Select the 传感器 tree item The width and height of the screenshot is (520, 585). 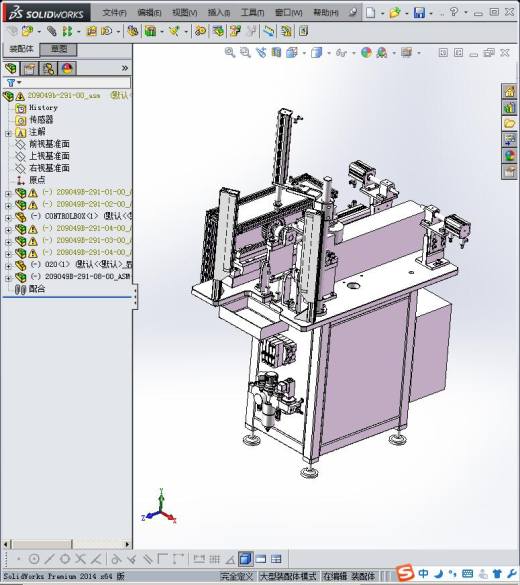[41, 120]
